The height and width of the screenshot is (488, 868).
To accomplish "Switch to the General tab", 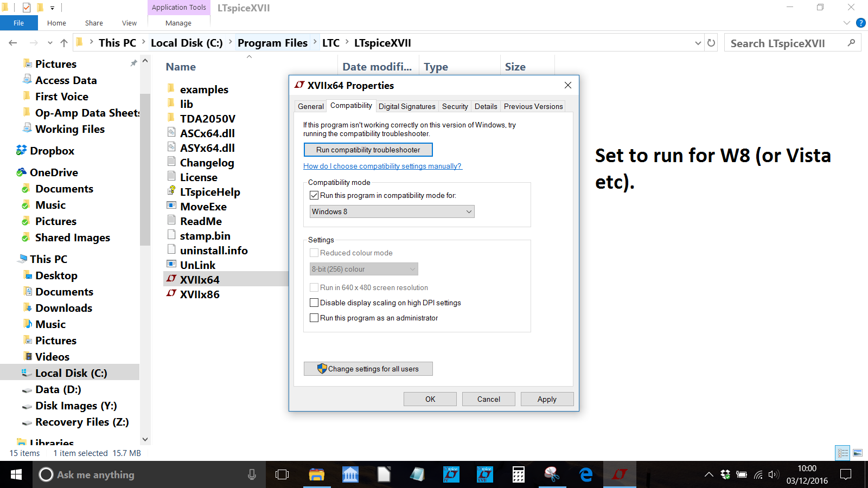I will pyautogui.click(x=311, y=106).
